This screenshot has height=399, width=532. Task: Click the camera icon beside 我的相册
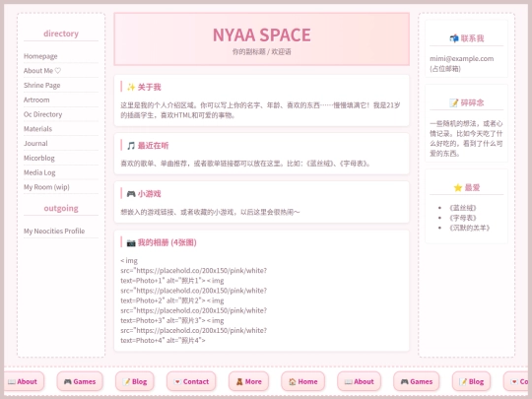[x=131, y=242]
